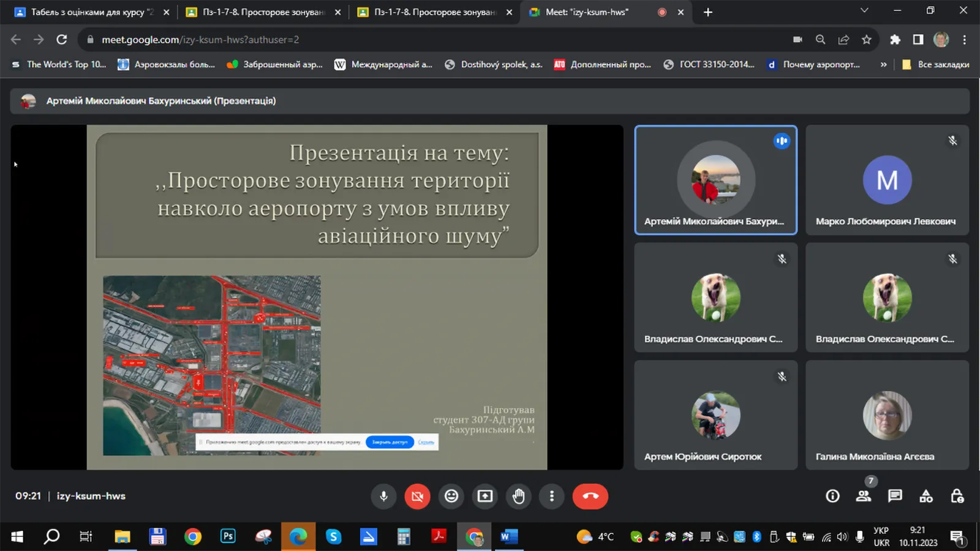Viewport: 980px width, 551px height.
Task: Switch to Табель з оцінками browser tab
Action: pyautogui.click(x=92, y=12)
